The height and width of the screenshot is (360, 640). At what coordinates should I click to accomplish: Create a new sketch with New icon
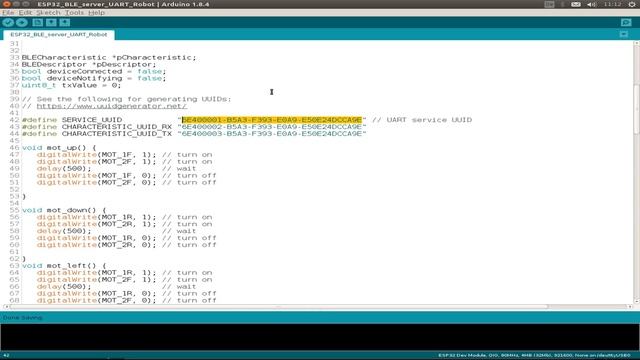(x=38, y=23)
